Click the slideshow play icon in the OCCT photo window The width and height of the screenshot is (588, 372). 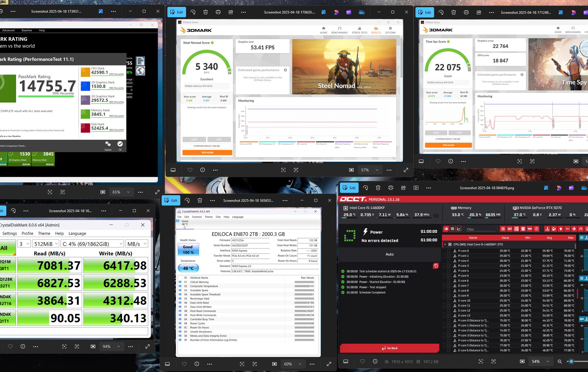point(416,188)
